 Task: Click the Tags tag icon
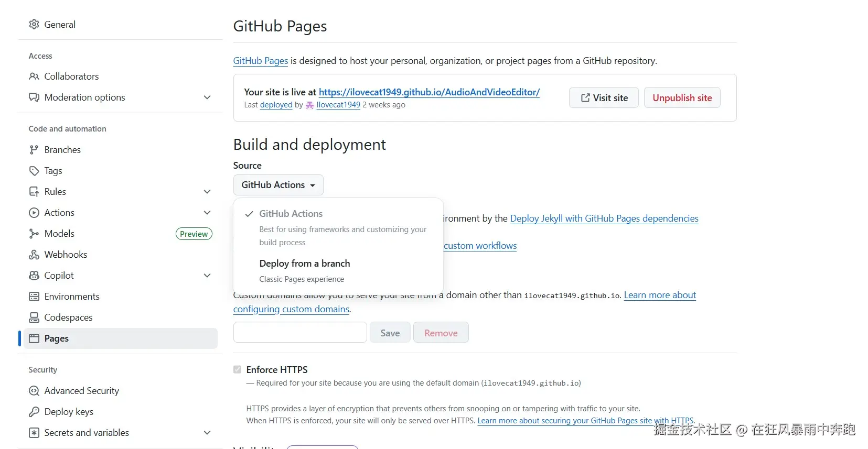pos(34,171)
